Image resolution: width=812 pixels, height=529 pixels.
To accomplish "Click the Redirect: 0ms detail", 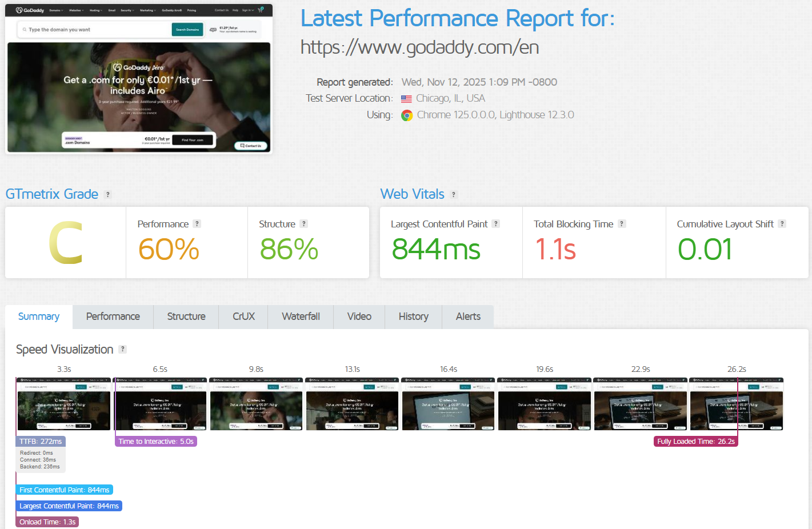I will tap(37, 453).
